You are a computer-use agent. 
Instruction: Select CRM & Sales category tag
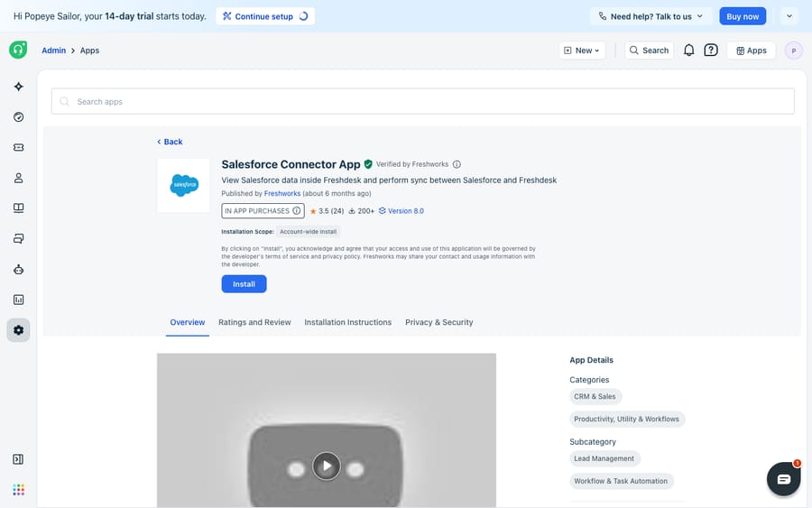click(595, 396)
